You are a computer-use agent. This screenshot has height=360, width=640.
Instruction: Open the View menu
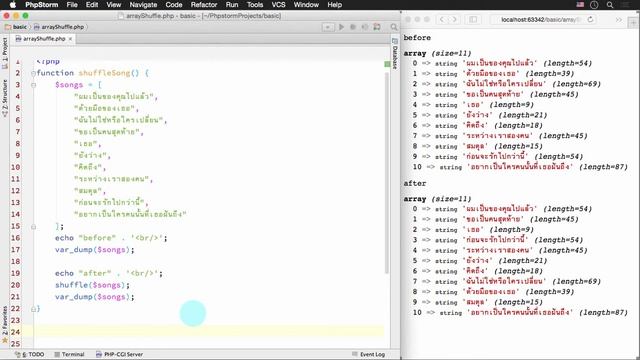[x=113, y=5]
